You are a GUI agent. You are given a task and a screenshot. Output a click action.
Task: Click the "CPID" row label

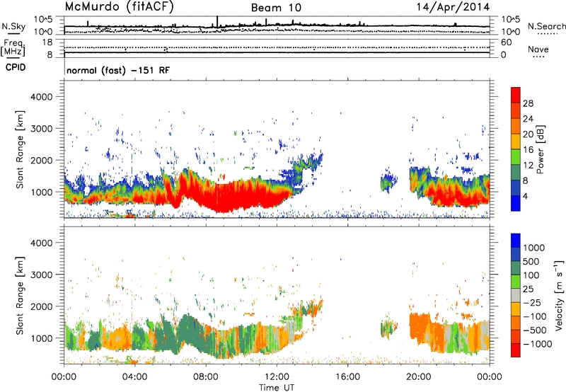pos(16,67)
